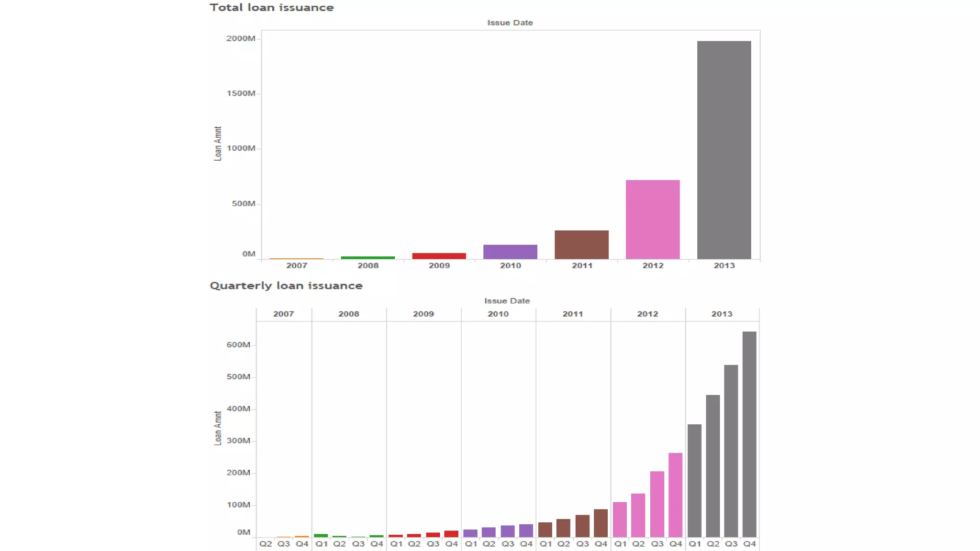Click the 2008 x-axis label on top chart

coord(367,265)
